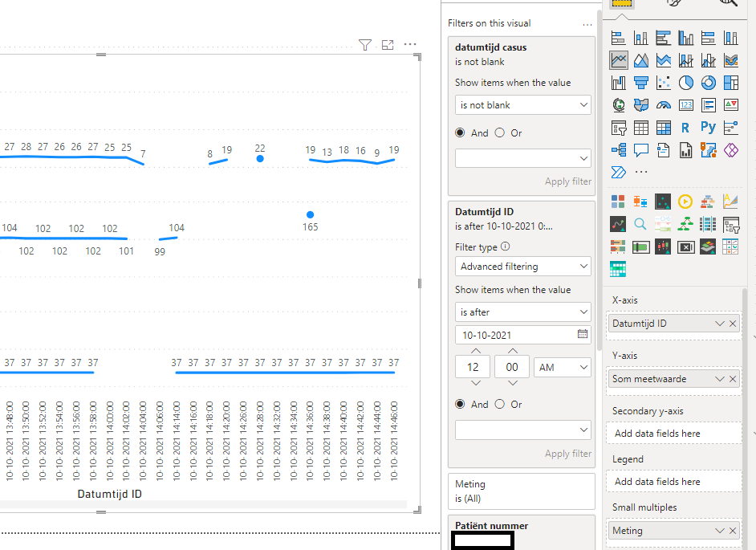Open get more visuals ellipsis

(x=640, y=172)
